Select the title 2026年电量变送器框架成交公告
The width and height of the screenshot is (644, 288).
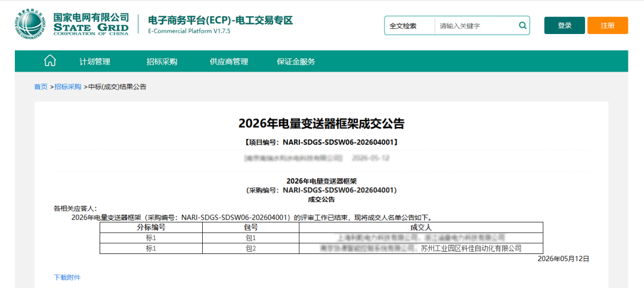tap(321, 123)
